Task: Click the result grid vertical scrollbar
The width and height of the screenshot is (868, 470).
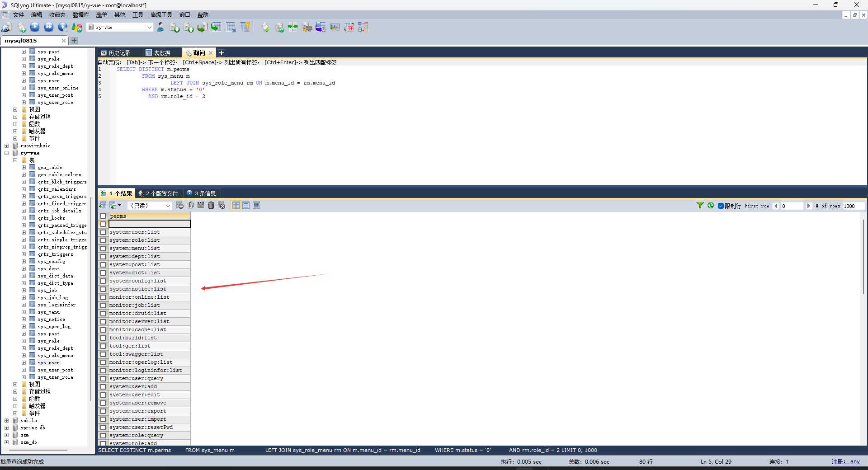Action: tap(864, 257)
